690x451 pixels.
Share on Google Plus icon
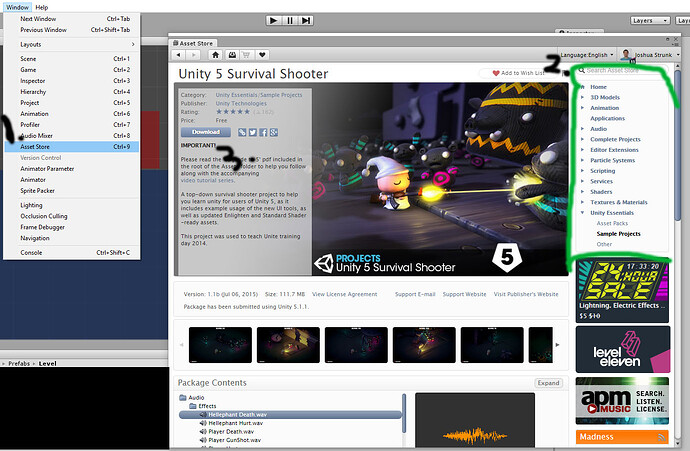coord(274,132)
